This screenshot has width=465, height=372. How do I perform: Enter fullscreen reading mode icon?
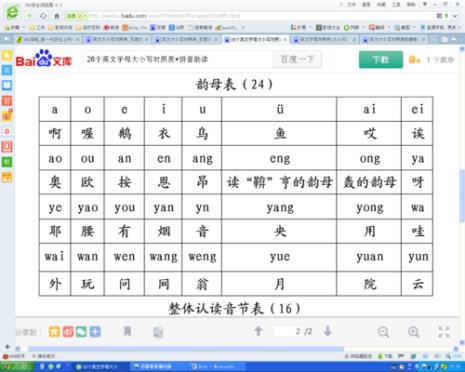[x=444, y=332]
